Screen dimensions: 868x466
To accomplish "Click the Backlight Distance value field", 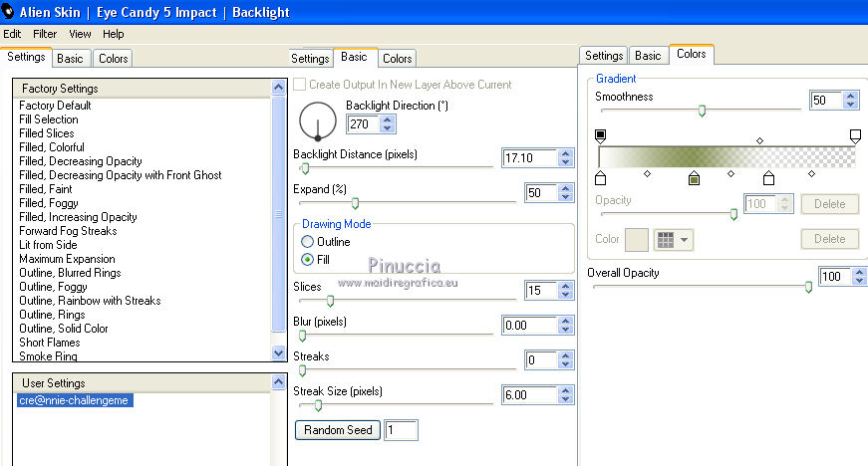I will [529, 158].
